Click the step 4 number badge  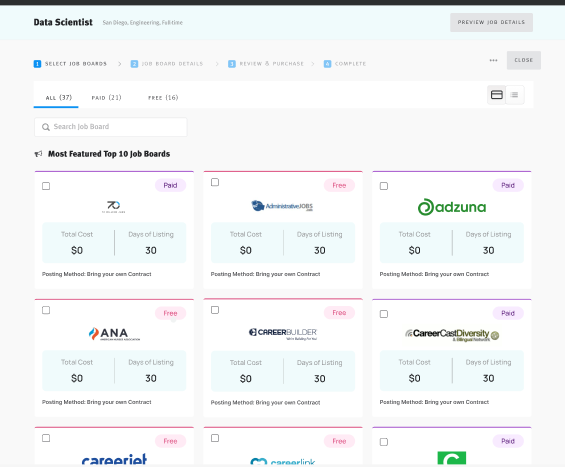click(x=327, y=64)
